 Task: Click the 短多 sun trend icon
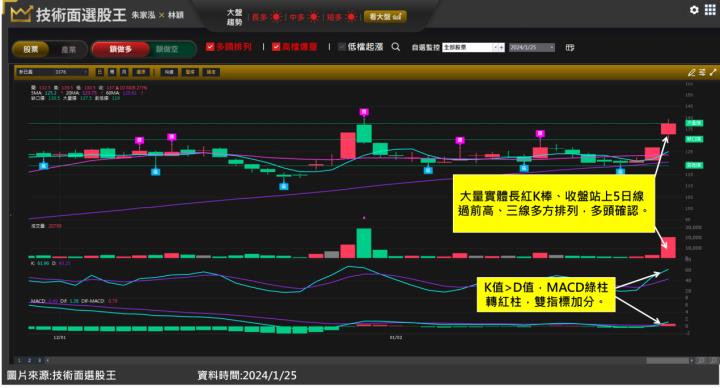click(x=351, y=17)
